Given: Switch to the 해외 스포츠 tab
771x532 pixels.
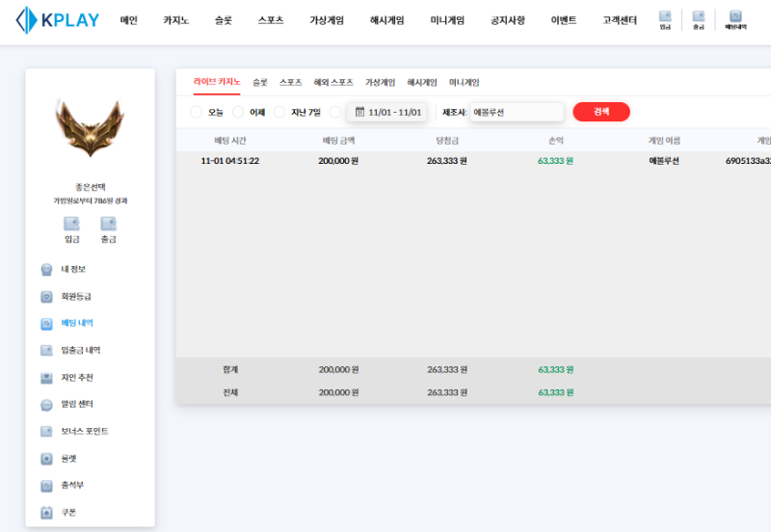Looking at the screenshot, I should tap(333, 83).
